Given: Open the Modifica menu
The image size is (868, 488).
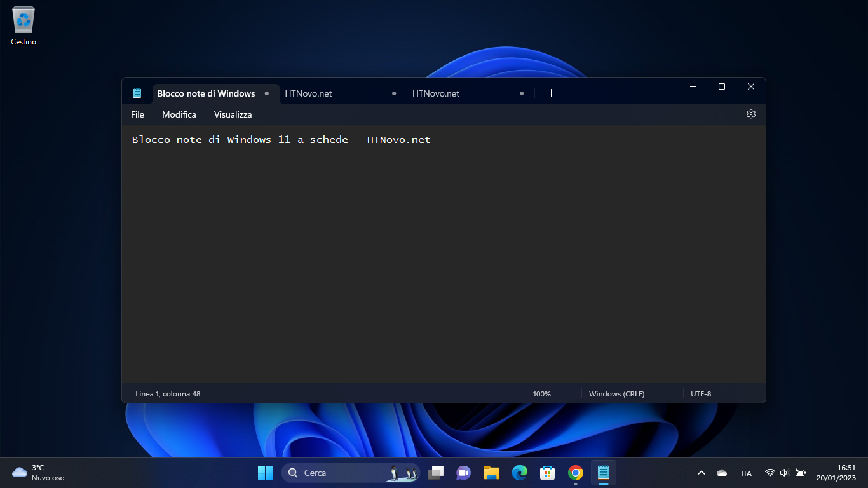Looking at the screenshot, I should [179, 114].
